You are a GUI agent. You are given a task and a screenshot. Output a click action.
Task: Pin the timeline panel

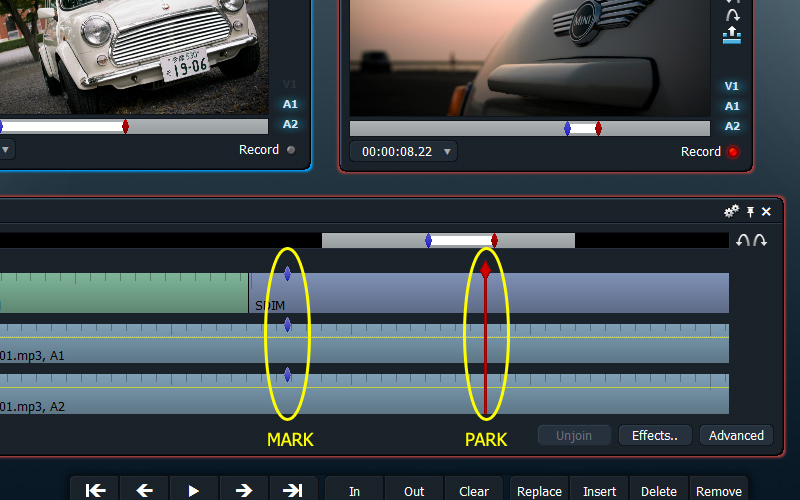(x=751, y=211)
